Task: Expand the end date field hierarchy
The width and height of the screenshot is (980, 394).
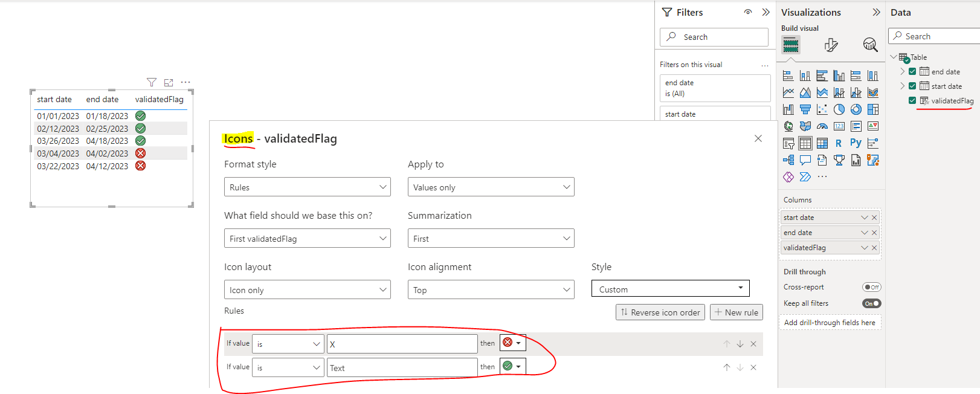Action: (x=903, y=71)
